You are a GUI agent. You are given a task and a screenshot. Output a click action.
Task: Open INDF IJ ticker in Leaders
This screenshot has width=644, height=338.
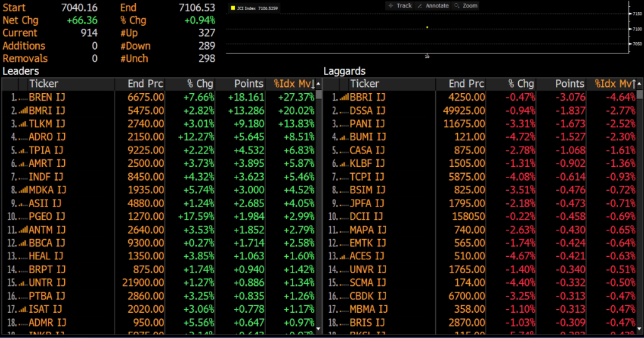pos(46,177)
